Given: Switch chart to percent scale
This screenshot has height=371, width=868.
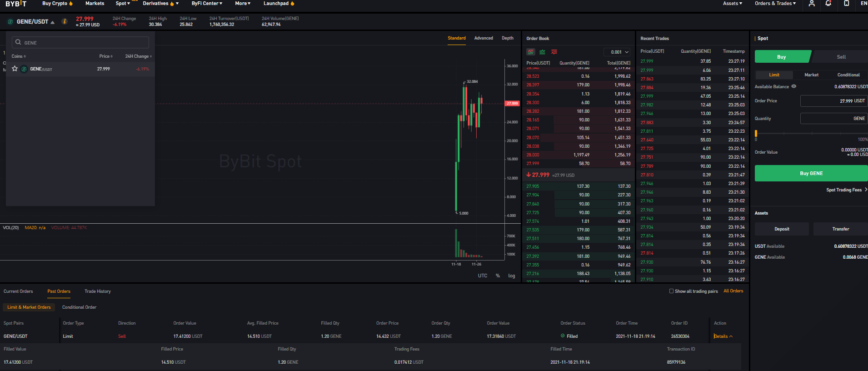Looking at the screenshot, I should coord(498,276).
